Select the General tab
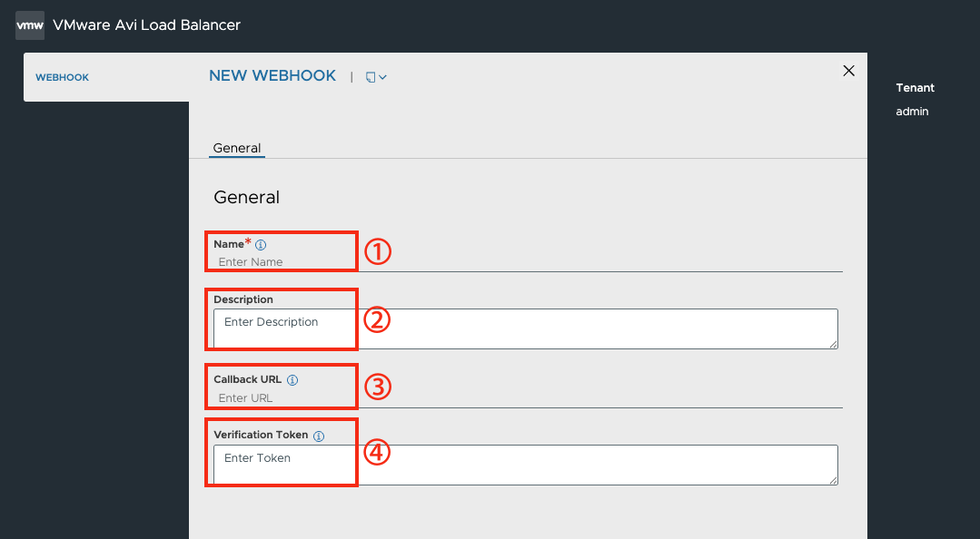The height and width of the screenshot is (539, 980). tap(237, 148)
